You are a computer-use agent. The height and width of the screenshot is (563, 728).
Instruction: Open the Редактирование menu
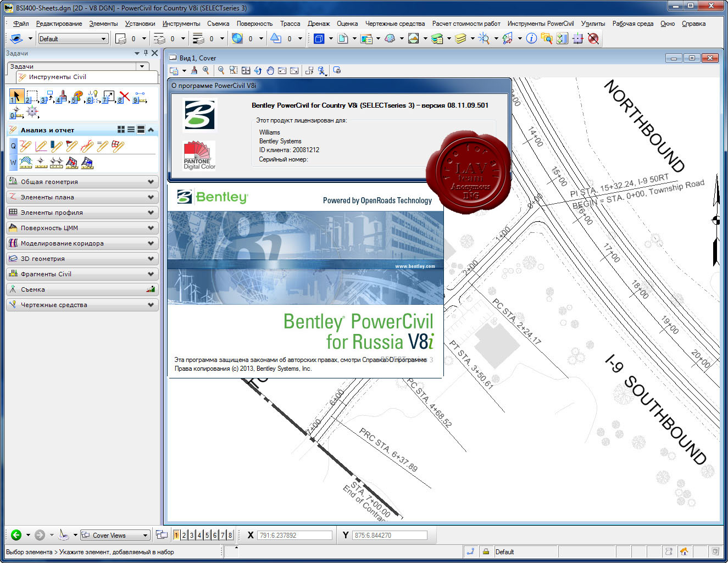tap(59, 24)
